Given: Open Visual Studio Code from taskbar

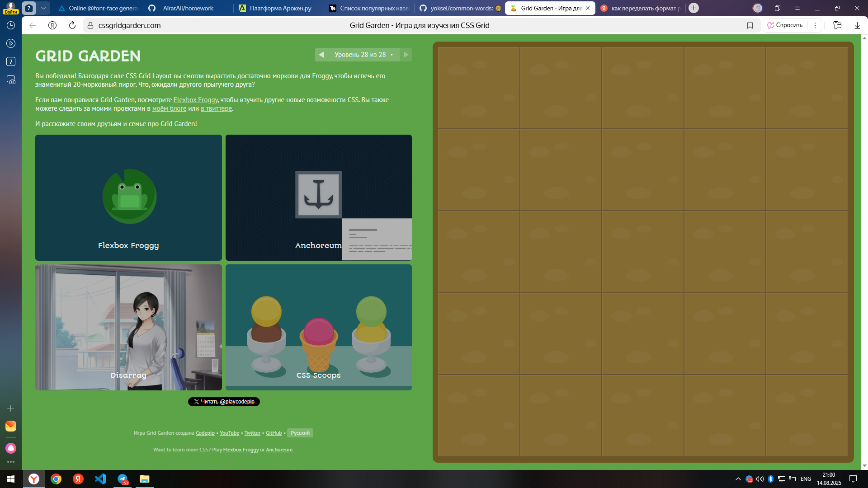Looking at the screenshot, I should tap(100, 479).
